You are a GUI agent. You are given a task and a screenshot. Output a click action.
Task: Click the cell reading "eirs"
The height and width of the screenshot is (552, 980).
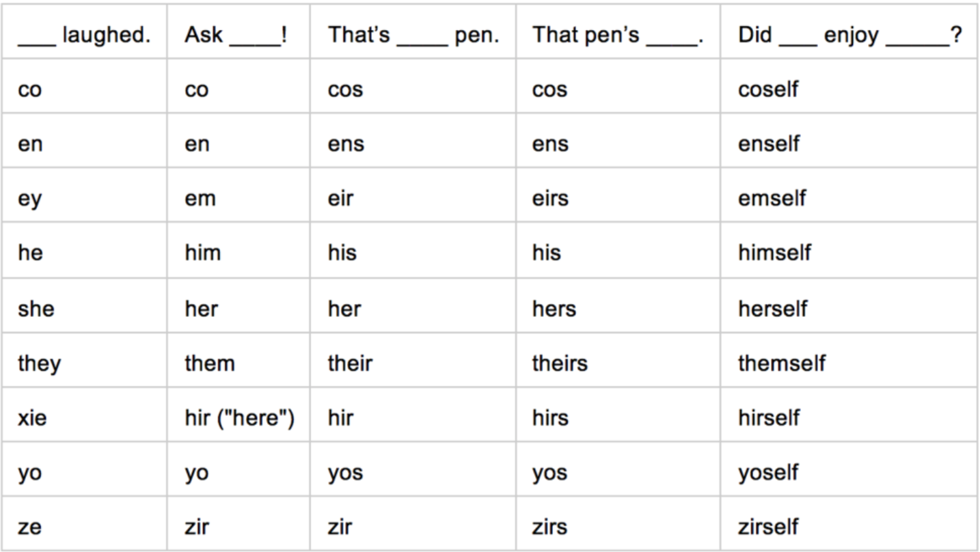(552, 199)
